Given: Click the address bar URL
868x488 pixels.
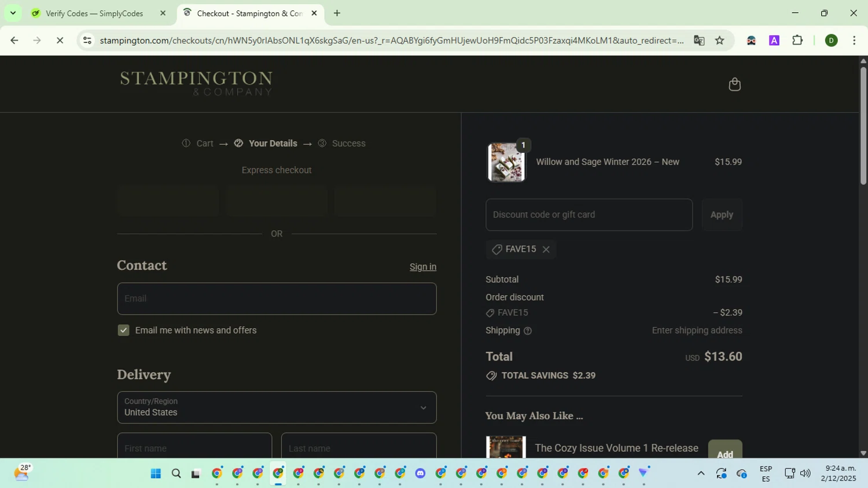Looking at the screenshot, I should click(x=391, y=41).
